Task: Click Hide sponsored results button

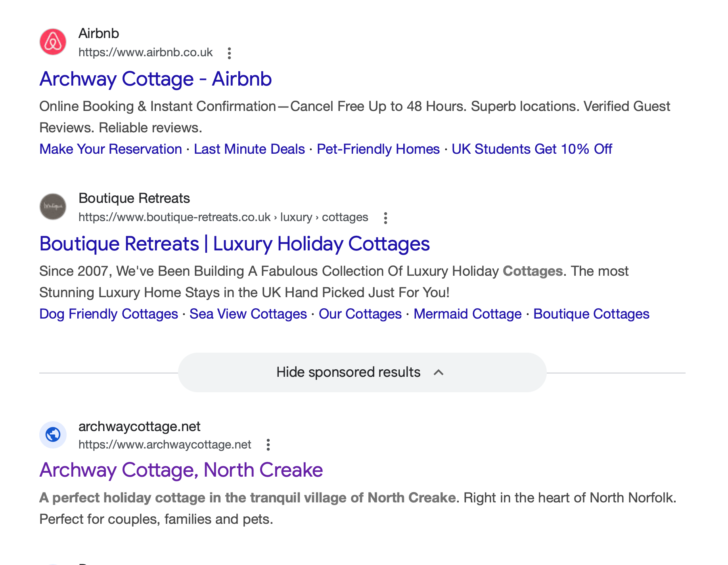Action: point(348,372)
